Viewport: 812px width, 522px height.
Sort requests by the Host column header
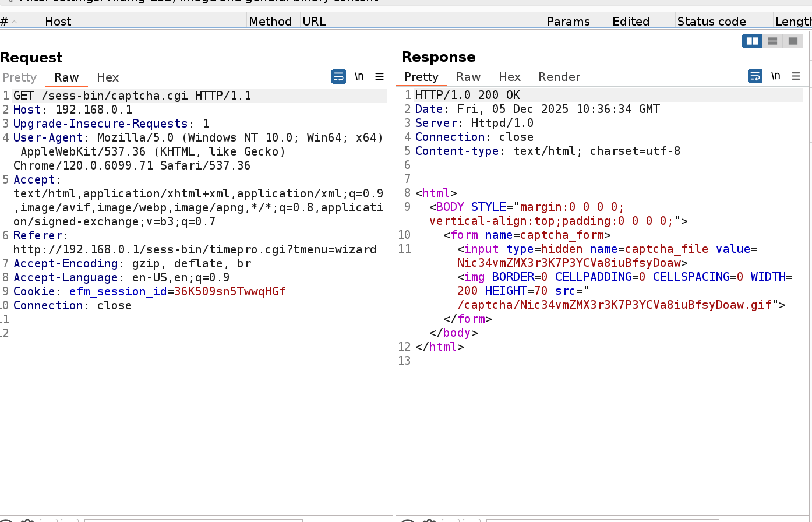click(x=58, y=22)
